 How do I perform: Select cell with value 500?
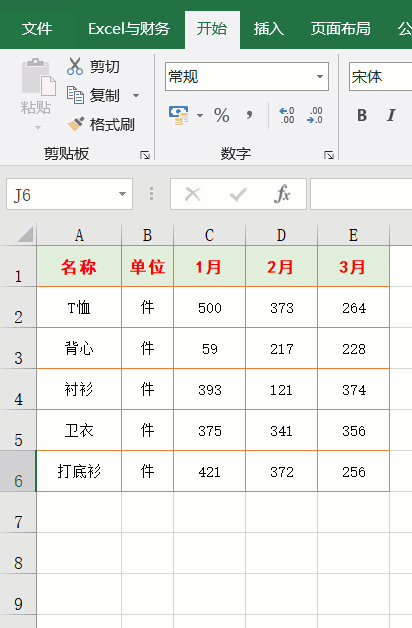pos(209,308)
